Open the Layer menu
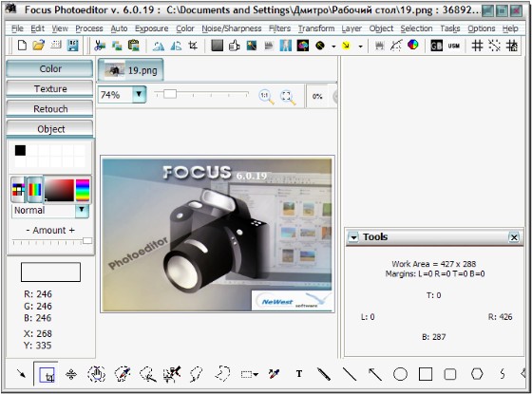This screenshot has width=532, height=394. [351, 28]
